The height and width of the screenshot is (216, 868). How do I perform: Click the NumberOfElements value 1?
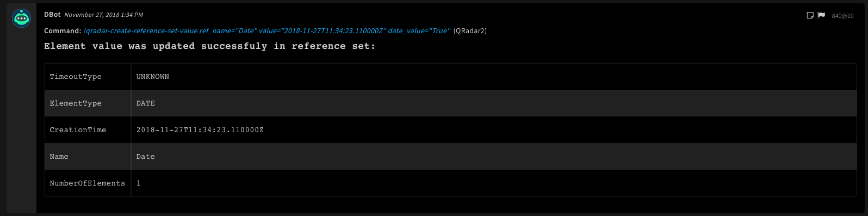click(x=138, y=183)
